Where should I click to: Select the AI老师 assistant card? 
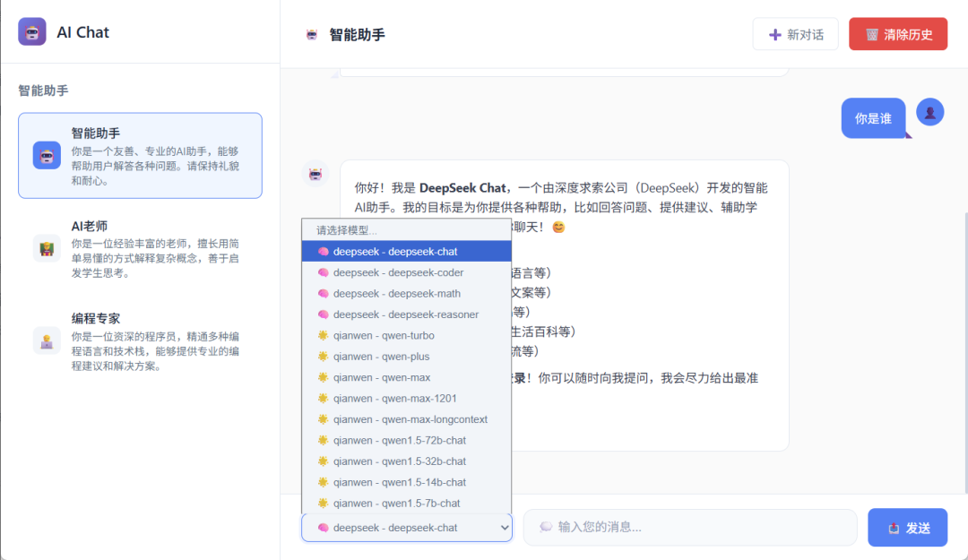(x=140, y=248)
